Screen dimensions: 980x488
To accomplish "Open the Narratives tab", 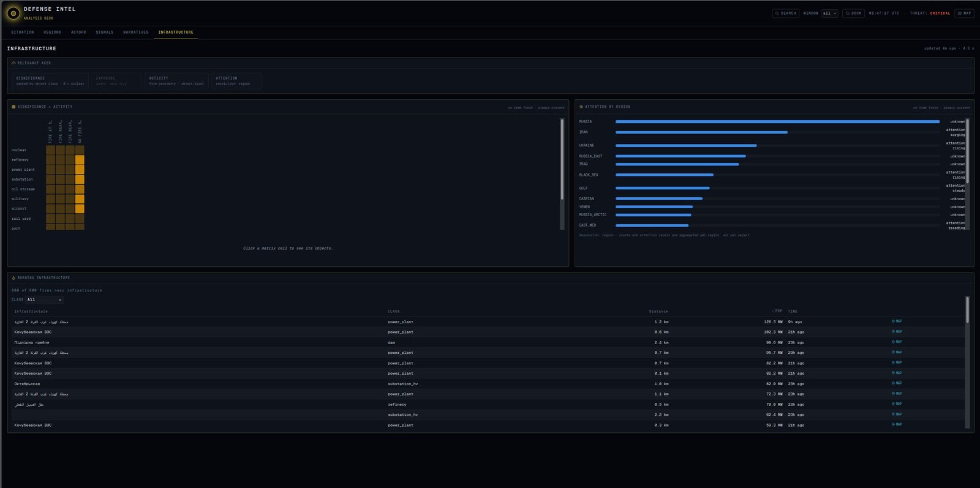I will 136,32.
